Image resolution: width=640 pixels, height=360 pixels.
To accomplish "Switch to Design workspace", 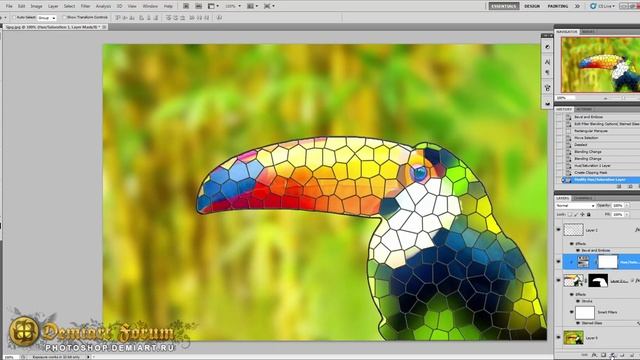I will (x=532, y=6).
